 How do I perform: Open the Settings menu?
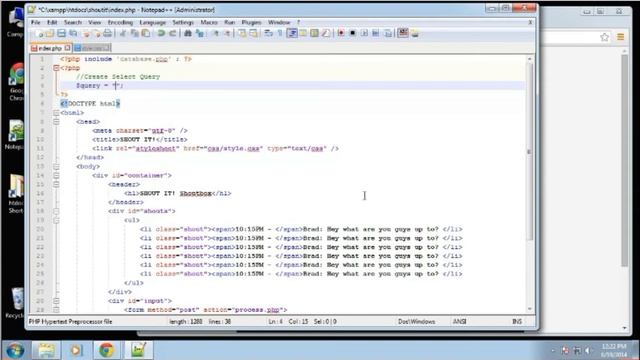coord(182,22)
